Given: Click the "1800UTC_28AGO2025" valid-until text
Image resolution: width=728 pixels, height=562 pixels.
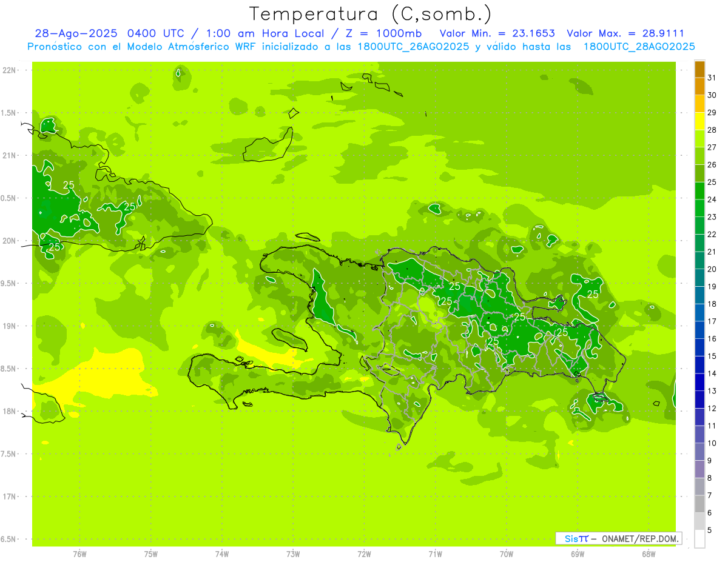Looking at the screenshot, I should coord(639,47).
